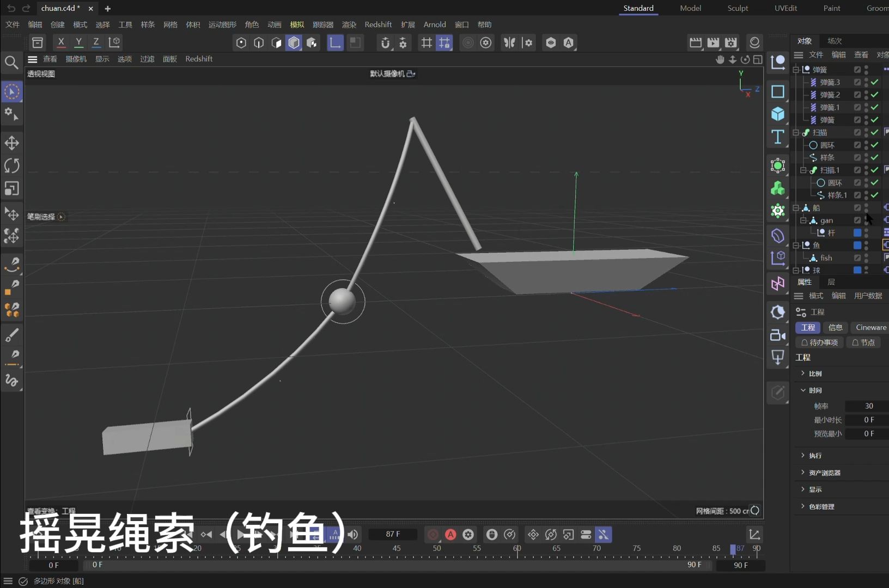This screenshot has width=889, height=588.
Task: Select the Move tool in the left toolbar
Action: [x=12, y=143]
